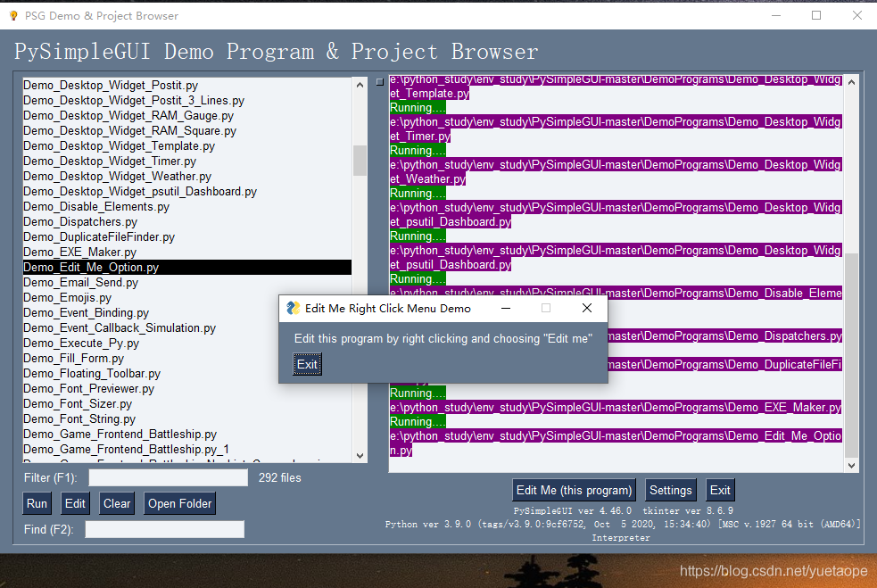Select highlighted Demo_Edit_Me_Option.py row
This screenshot has width=877, height=588.
coord(186,267)
